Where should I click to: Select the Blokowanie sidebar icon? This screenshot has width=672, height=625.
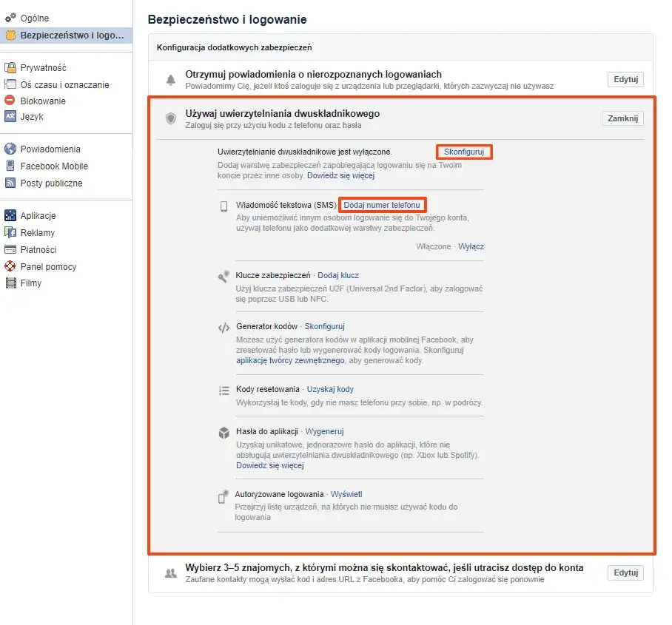click(x=10, y=99)
